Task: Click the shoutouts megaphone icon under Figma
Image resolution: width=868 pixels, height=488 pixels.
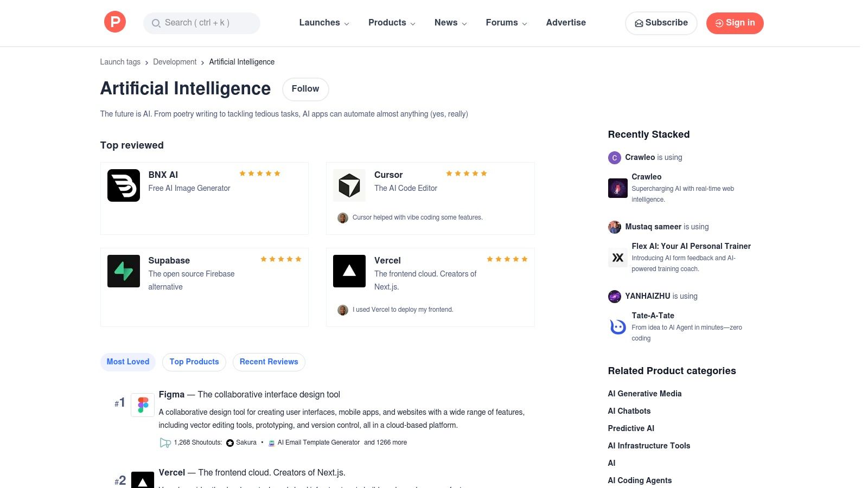Action: 165,442
